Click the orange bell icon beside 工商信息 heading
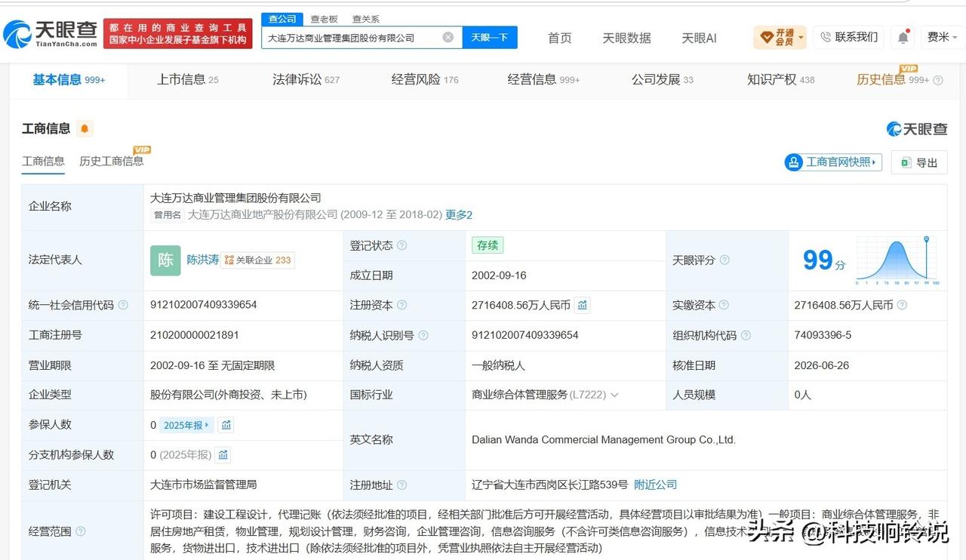Screen dimensions: 966x560 click(85, 129)
